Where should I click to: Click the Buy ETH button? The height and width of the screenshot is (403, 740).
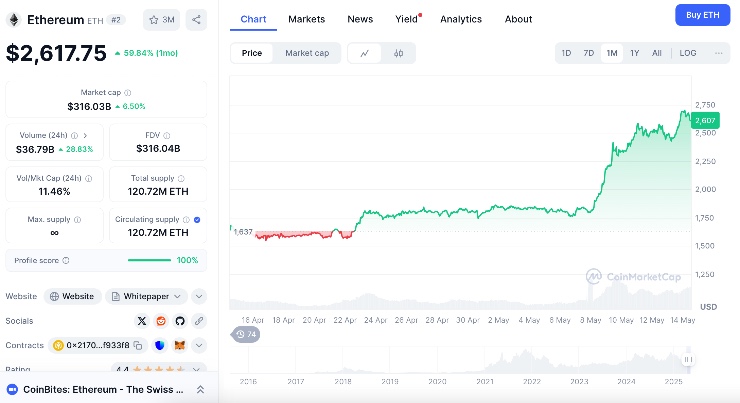pyautogui.click(x=703, y=15)
